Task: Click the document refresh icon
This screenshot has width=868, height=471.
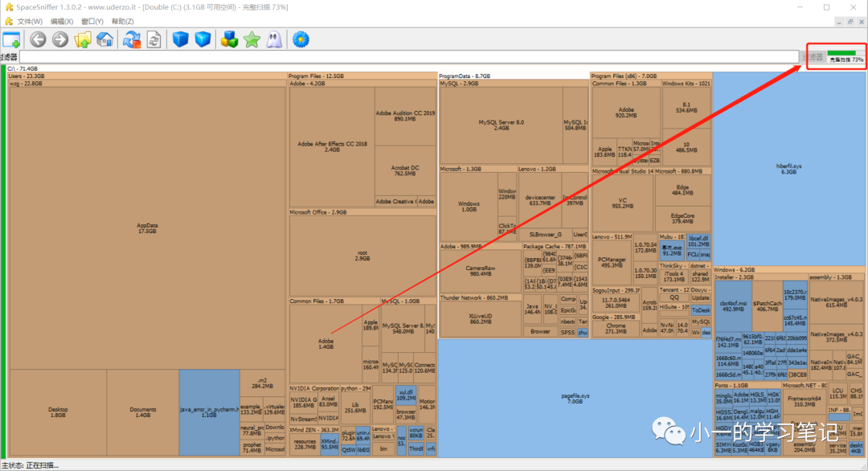Action: coord(154,40)
